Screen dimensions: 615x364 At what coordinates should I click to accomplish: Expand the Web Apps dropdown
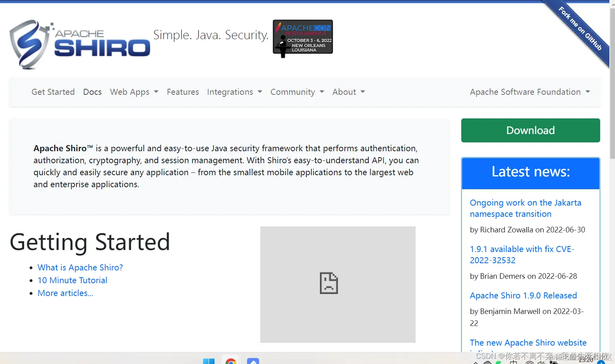[x=134, y=92]
